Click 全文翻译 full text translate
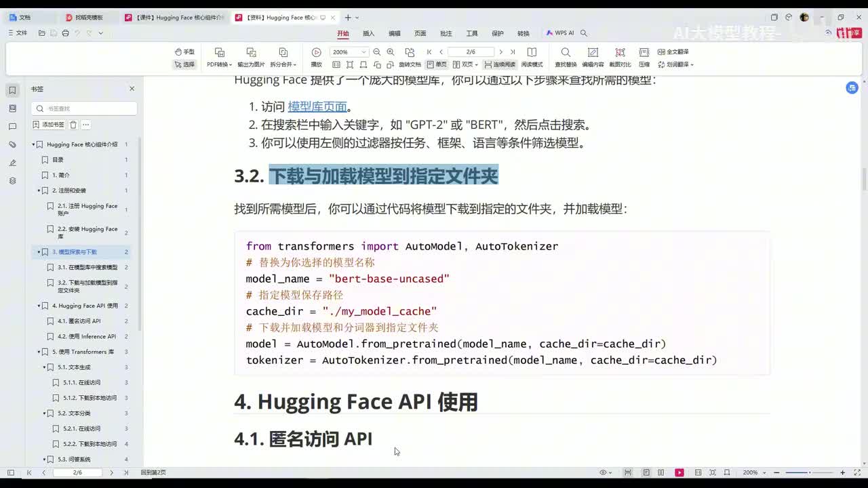 coord(673,52)
